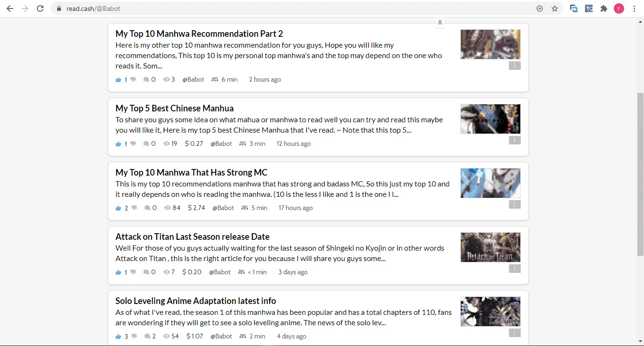Viewport: 644px width, 346px height.
Task: Open the Extensions puzzle icon
Action: coord(604,8)
